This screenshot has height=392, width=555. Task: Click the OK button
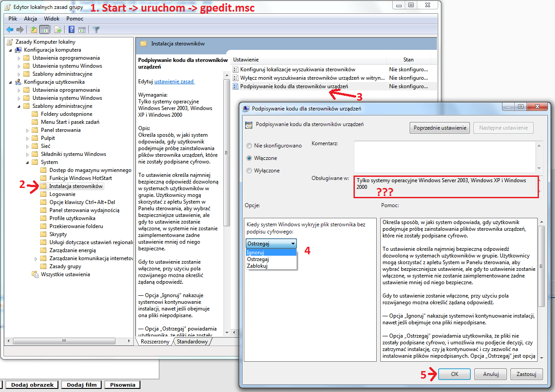[454, 374]
